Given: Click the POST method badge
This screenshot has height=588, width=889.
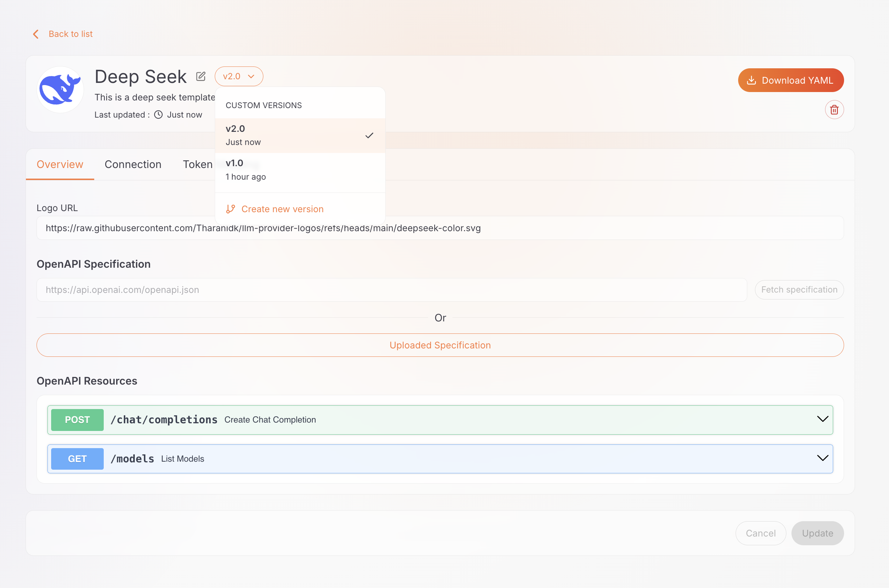Looking at the screenshot, I should 77,420.
